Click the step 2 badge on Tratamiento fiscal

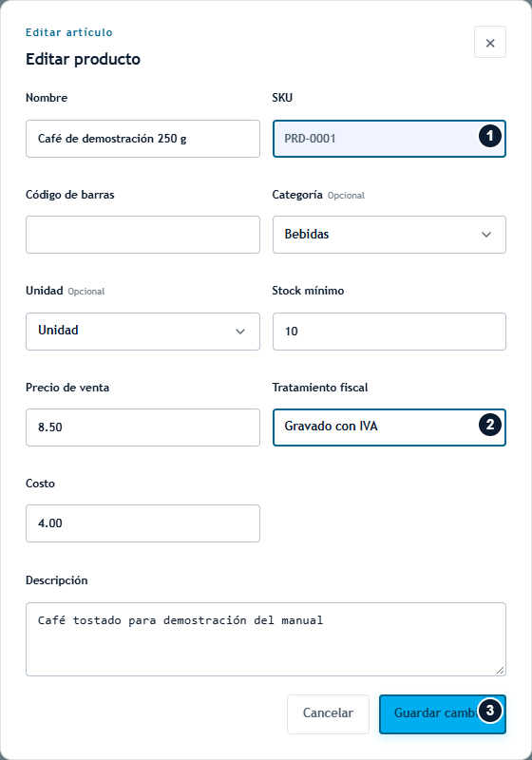click(x=490, y=425)
